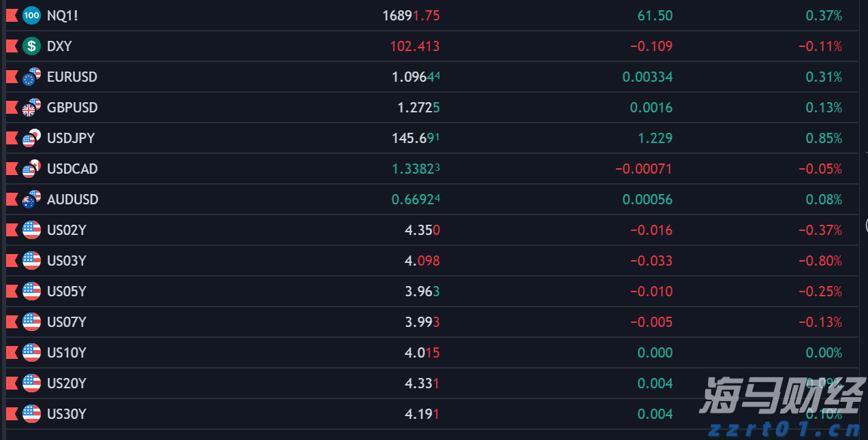
Task: Click the US02Y American flag logo
Action: pyautogui.click(x=31, y=230)
